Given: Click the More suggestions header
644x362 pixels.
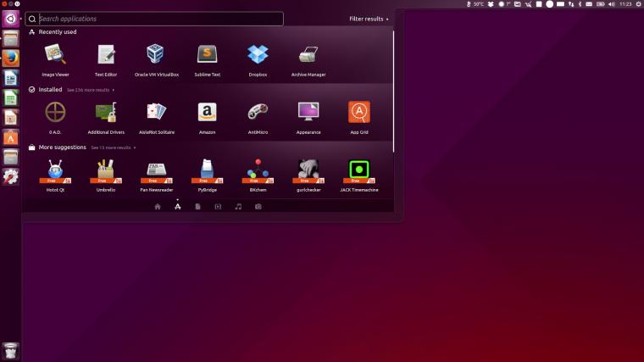Looking at the screenshot, I should (58, 148).
